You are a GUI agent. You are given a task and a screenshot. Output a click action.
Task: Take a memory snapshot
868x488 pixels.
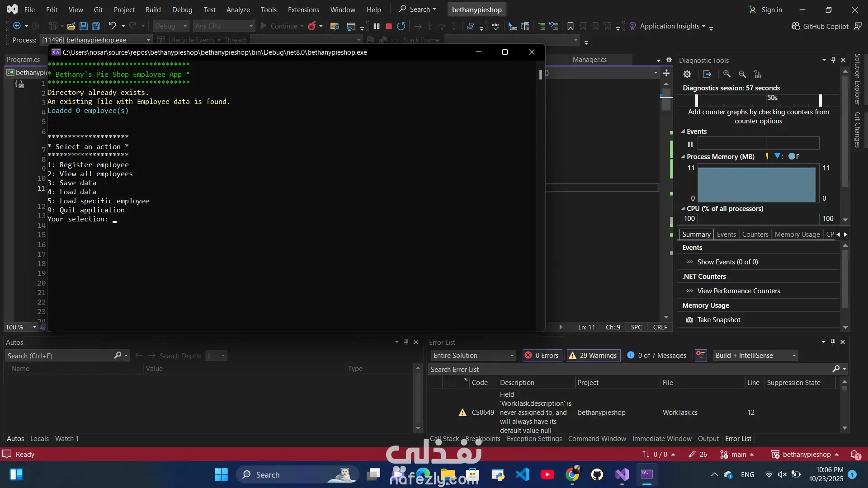pos(718,320)
